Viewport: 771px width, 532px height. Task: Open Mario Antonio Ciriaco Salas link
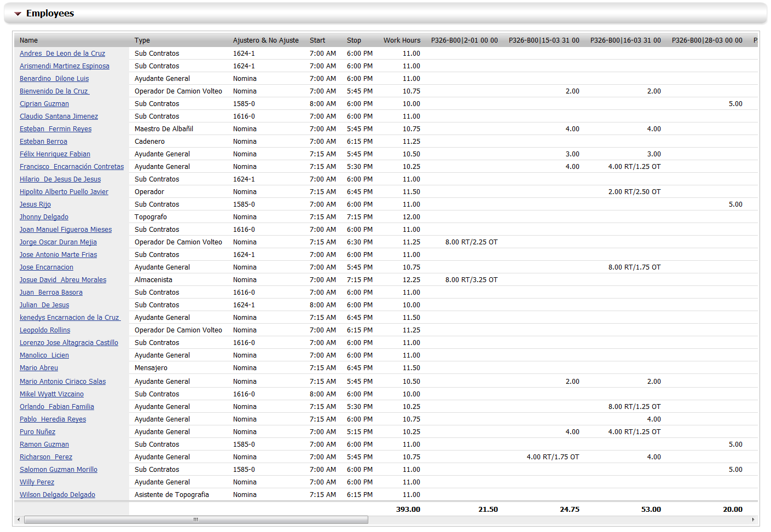tap(63, 382)
